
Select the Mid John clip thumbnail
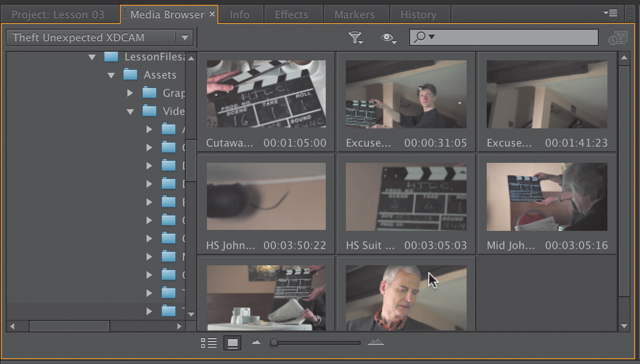(547, 197)
